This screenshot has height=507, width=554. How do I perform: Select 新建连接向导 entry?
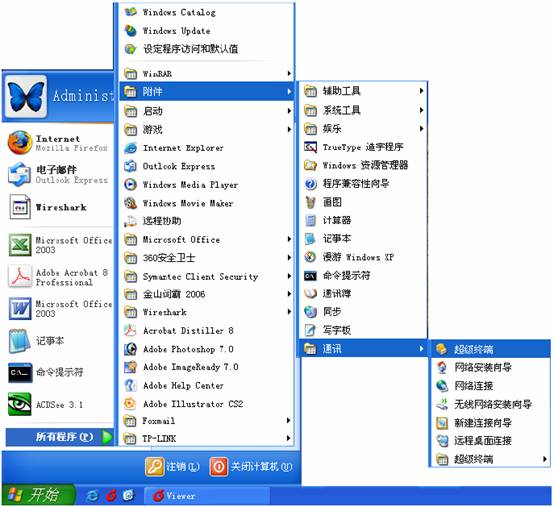(490, 423)
